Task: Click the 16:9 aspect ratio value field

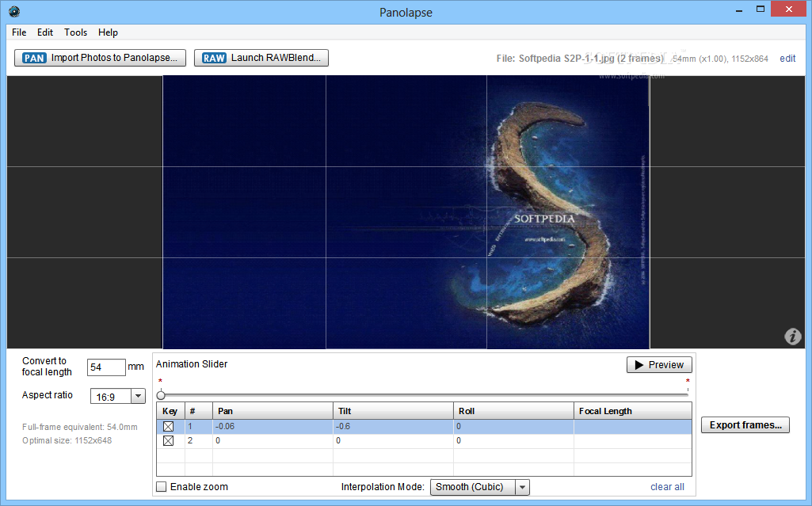Action: click(x=111, y=396)
